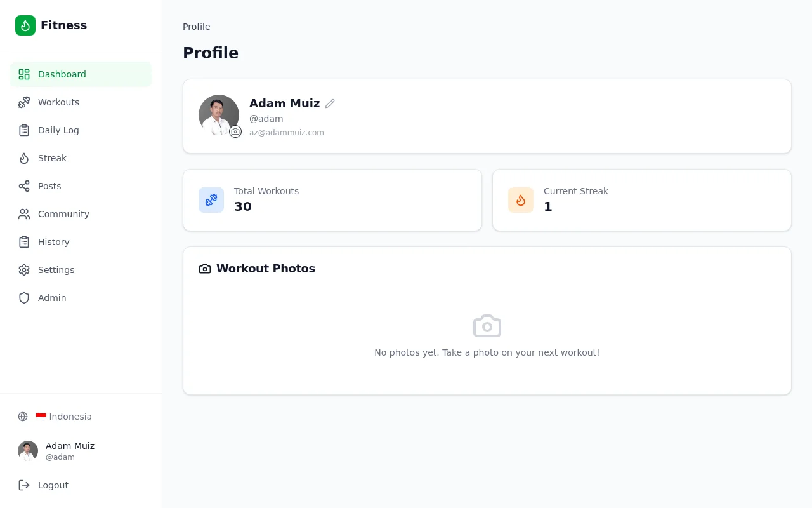
Task: Click the Admin shield icon
Action: [x=24, y=298]
